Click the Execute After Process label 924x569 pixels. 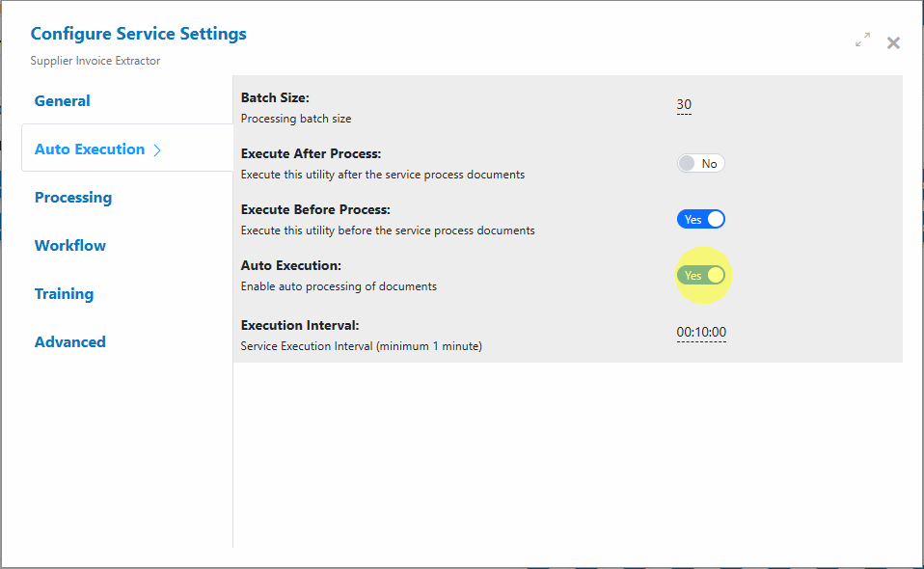[312, 153]
